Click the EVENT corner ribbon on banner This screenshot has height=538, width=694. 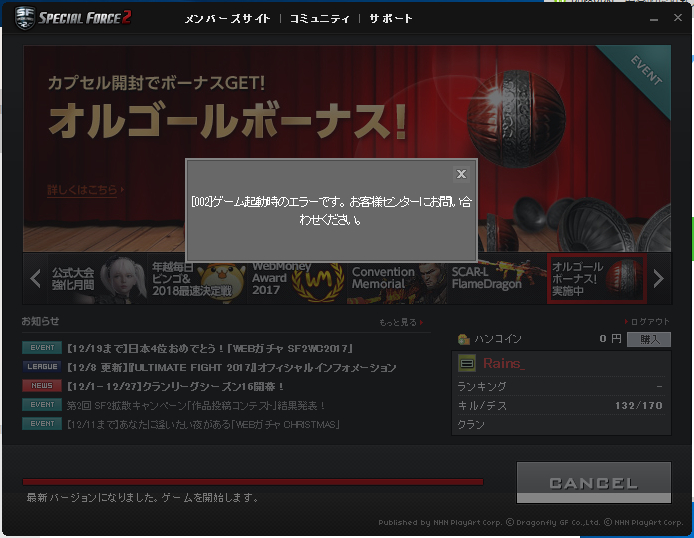point(646,70)
